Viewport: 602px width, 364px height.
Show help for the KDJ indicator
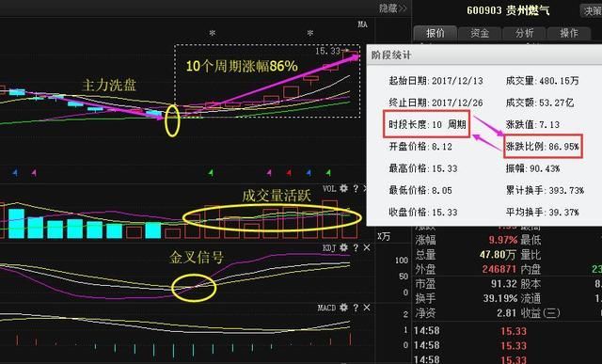click(356, 248)
